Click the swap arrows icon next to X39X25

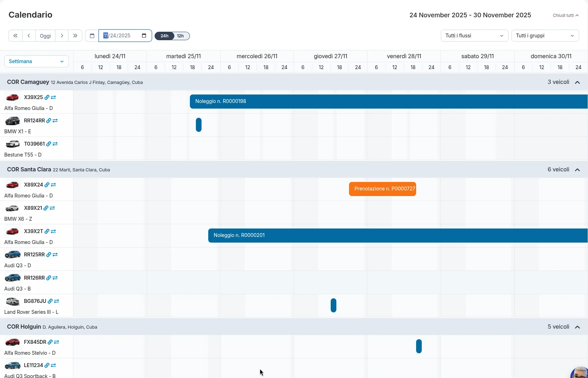(53, 97)
